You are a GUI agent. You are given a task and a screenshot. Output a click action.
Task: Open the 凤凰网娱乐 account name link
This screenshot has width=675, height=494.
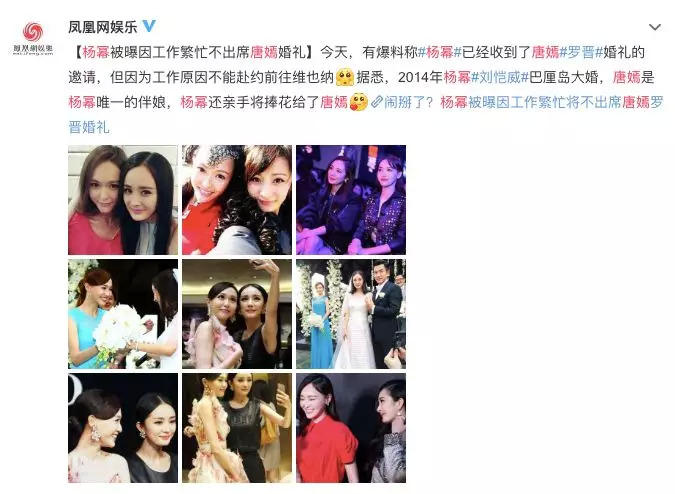tap(102, 27)
